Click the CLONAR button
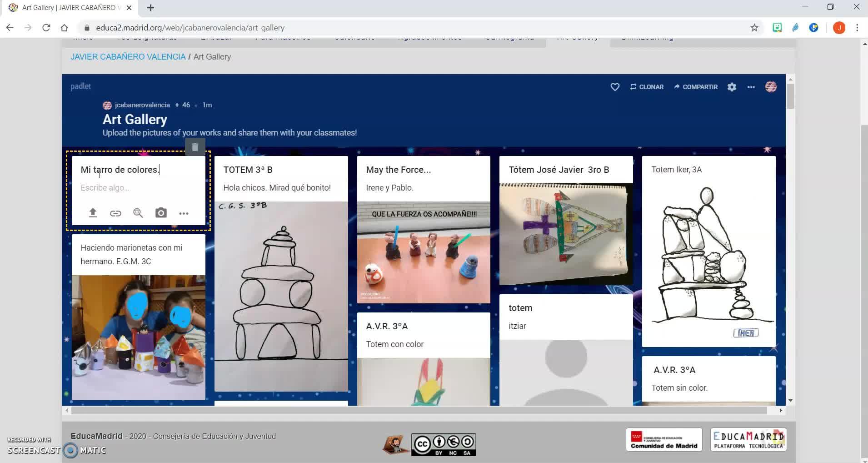 click(x=647, y=87)
